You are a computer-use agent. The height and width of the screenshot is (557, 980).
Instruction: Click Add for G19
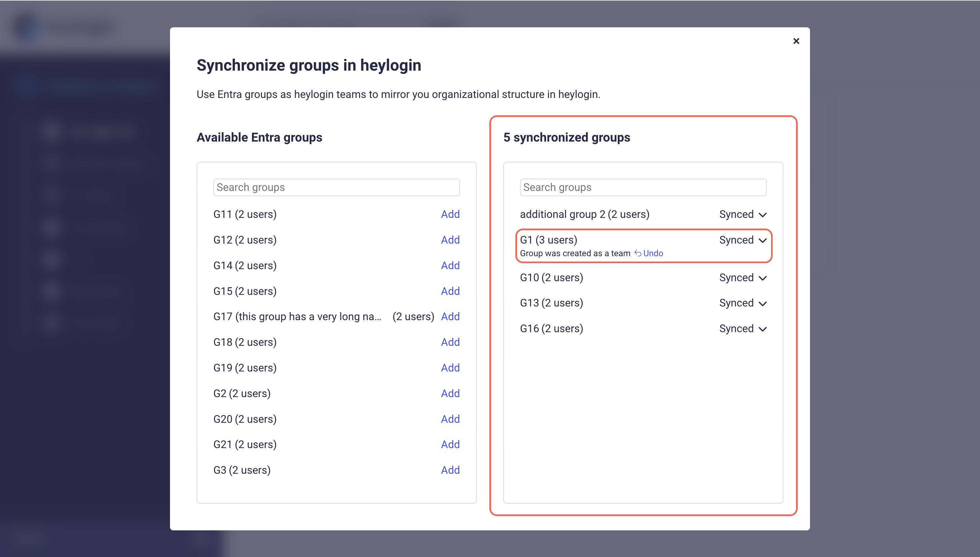pyautogui.click(x=450, y=368)
